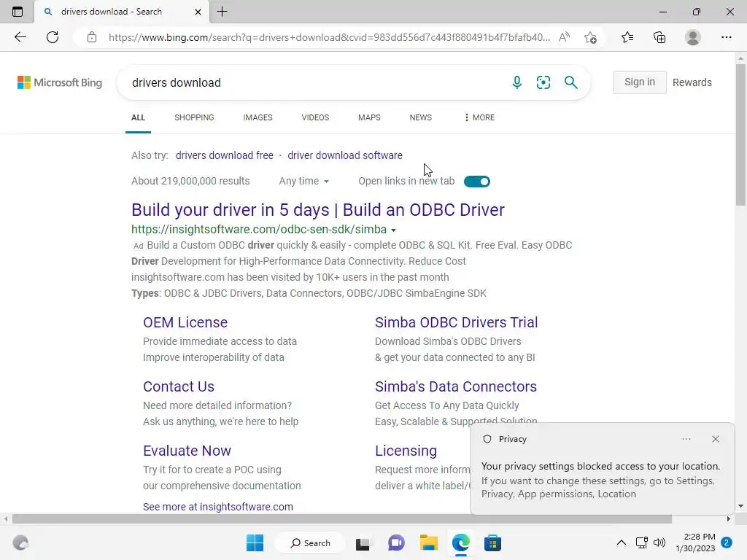Screen dimensions: 747x560
Task: Expand the insightsoftware URL dropdown arrow
Action: (393, 230)
